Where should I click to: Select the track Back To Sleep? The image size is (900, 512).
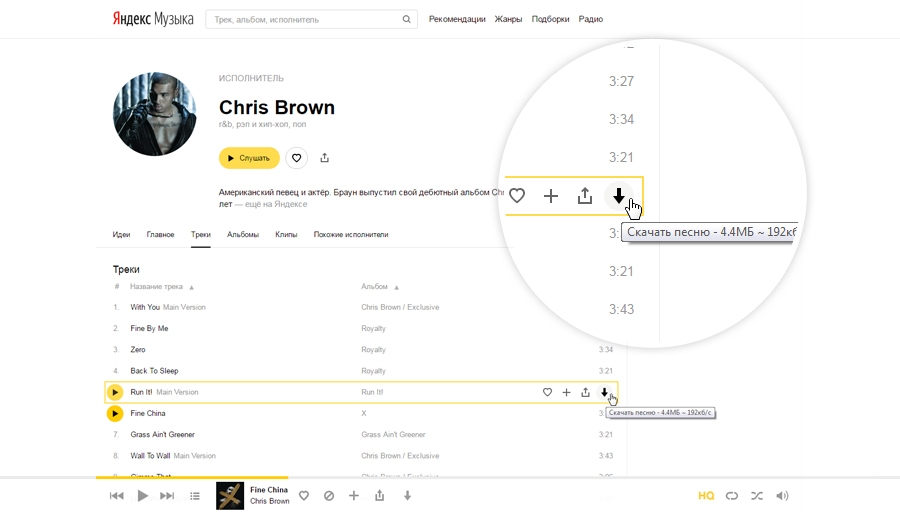click(154, 371)
